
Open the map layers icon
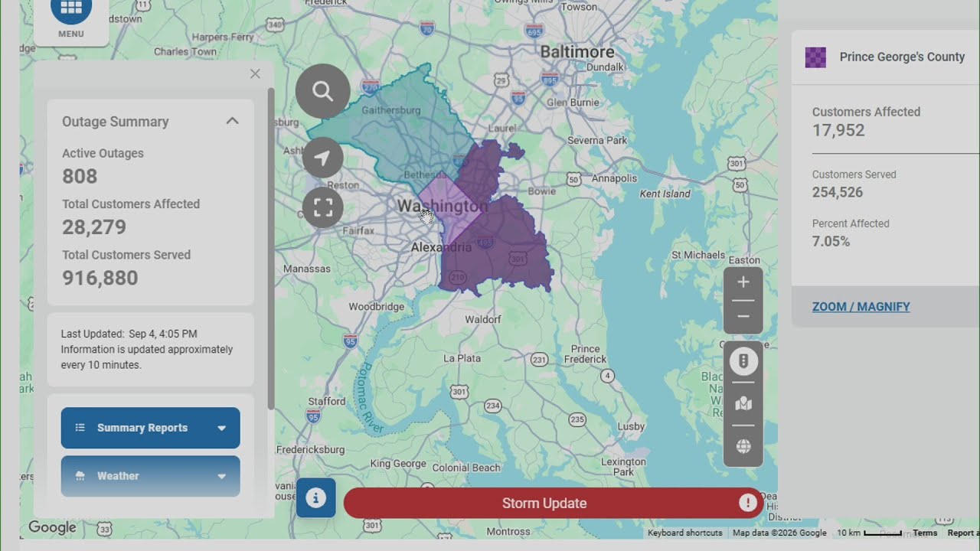(743, 403)
